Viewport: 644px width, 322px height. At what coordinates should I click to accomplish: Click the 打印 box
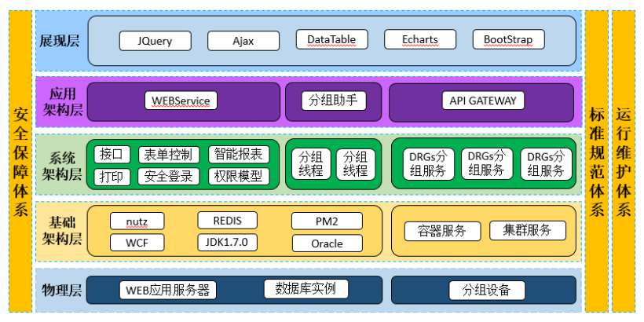coord(112,177)
